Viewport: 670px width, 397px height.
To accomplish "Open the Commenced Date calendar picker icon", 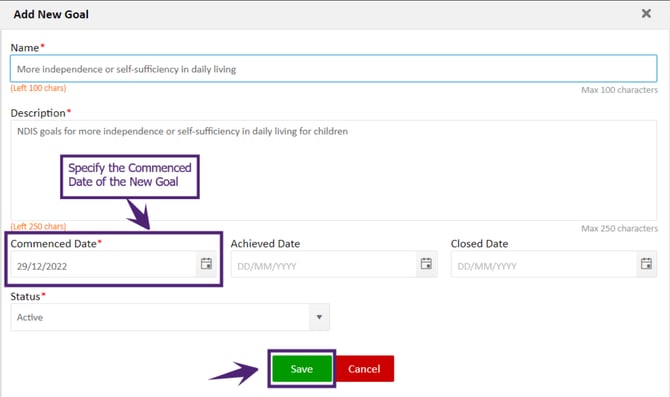I will (206, 264).
